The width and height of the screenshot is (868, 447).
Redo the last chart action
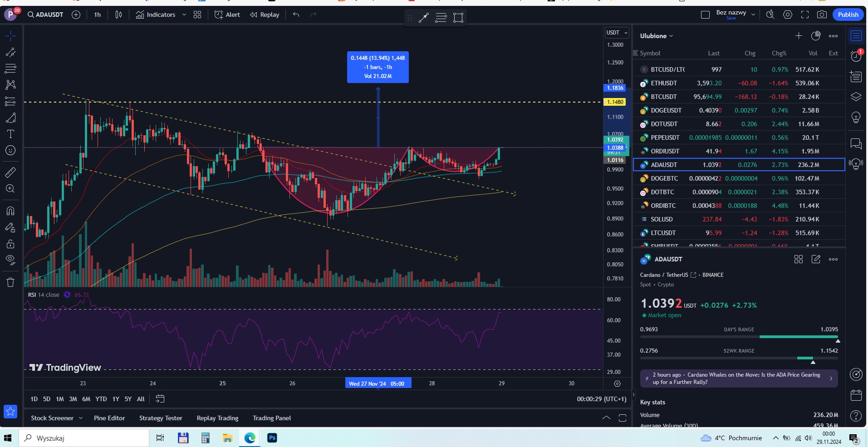point(313,15)
